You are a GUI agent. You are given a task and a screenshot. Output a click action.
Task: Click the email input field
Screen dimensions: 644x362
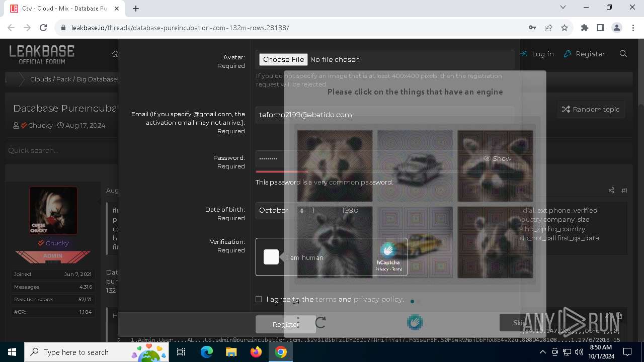point(385,115)
